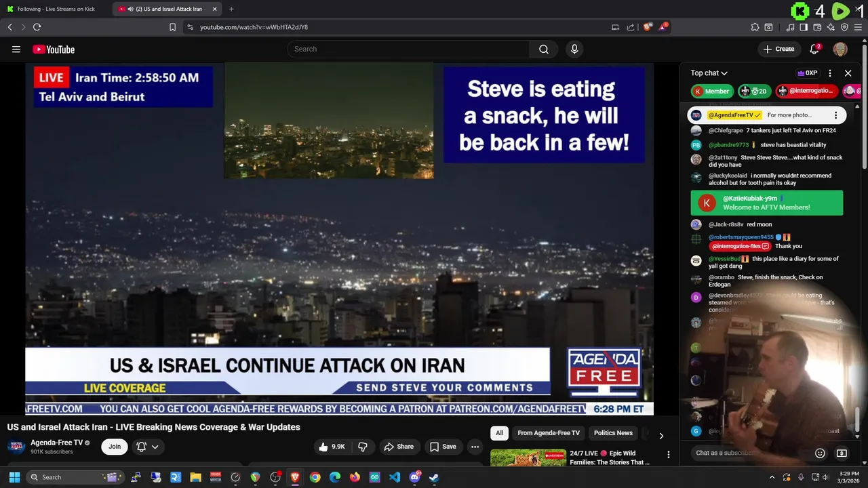Open Brave playlist music note icon
The height and width of the screenshot is (488, 868).
[791, 27]
